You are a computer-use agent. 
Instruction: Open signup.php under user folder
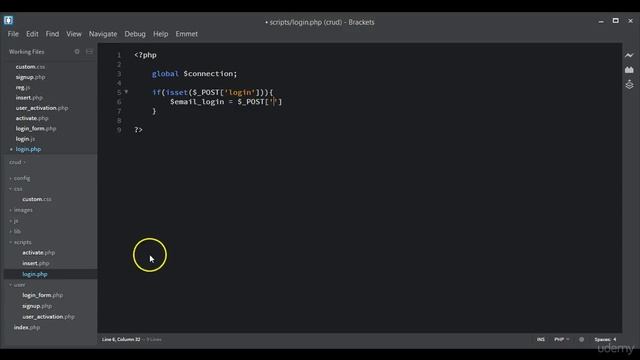pyautogui.click(x=37, y=306)
